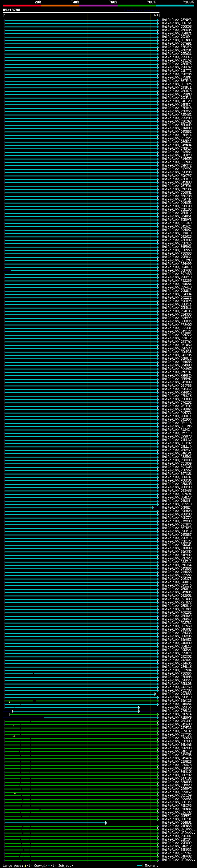Select the UniRef100_B4L4A8 label
Image resolution: width=197 pixels, height=868 pixels.
tap(177, 744)
